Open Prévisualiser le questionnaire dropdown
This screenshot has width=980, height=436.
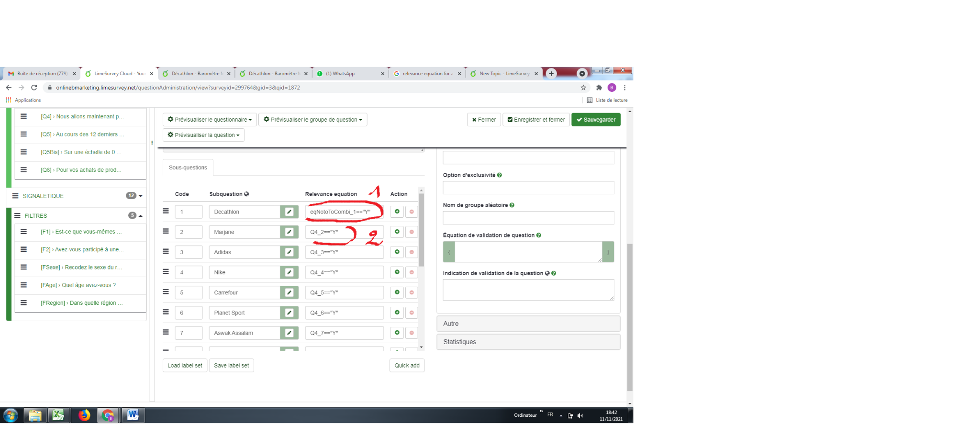click(210, 120)
